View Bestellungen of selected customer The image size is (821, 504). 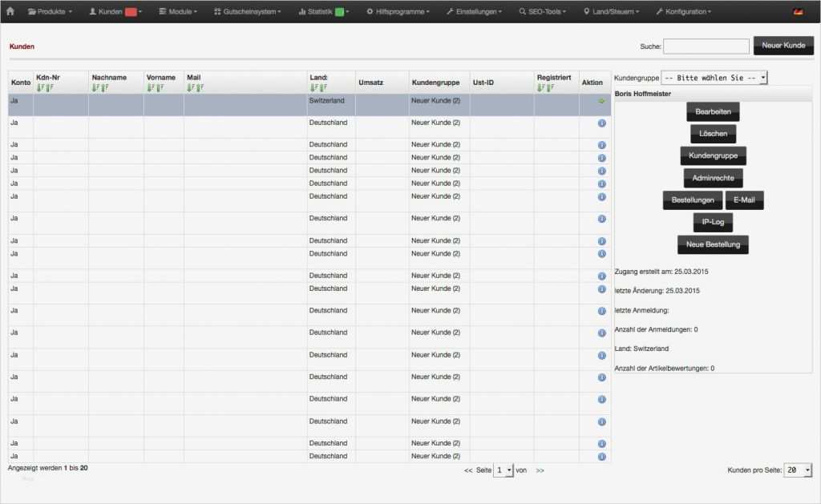point(692,200)
